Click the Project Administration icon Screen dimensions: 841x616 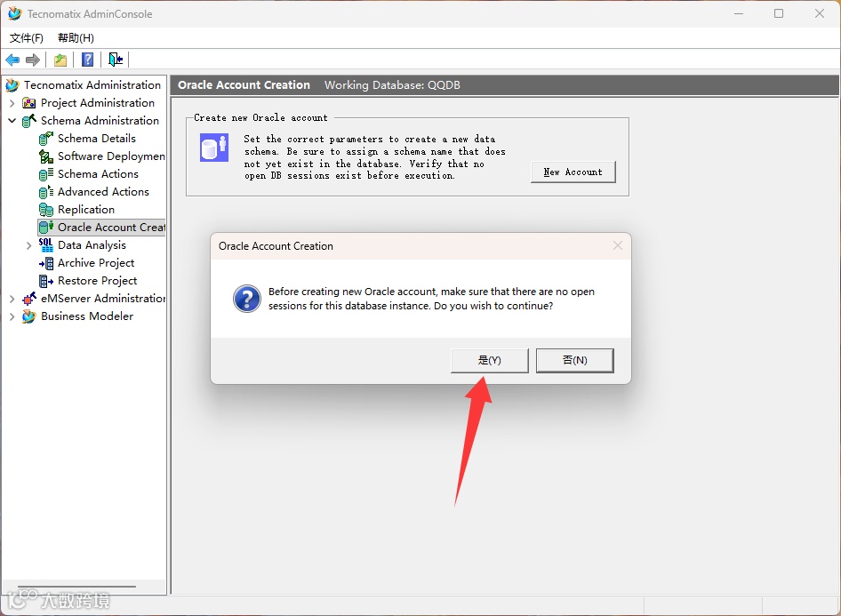click(x=29, y=102)
